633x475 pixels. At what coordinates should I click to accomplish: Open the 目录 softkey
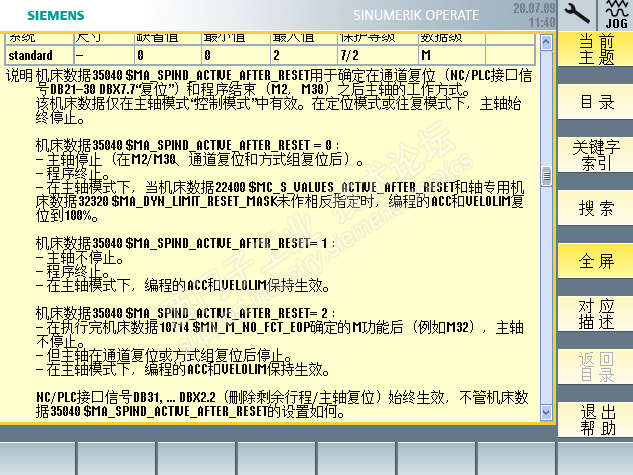[x=595, y=102]
